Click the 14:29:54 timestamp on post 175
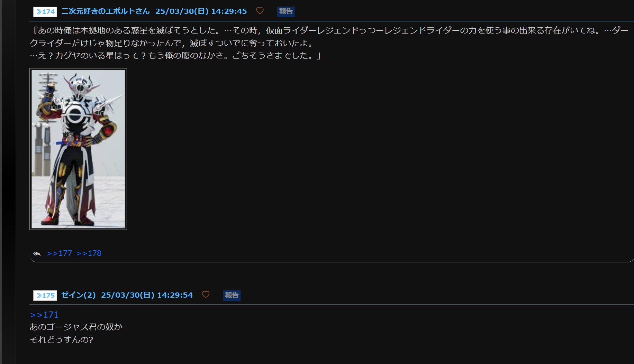The image size is (634, 364). point(175,295)
